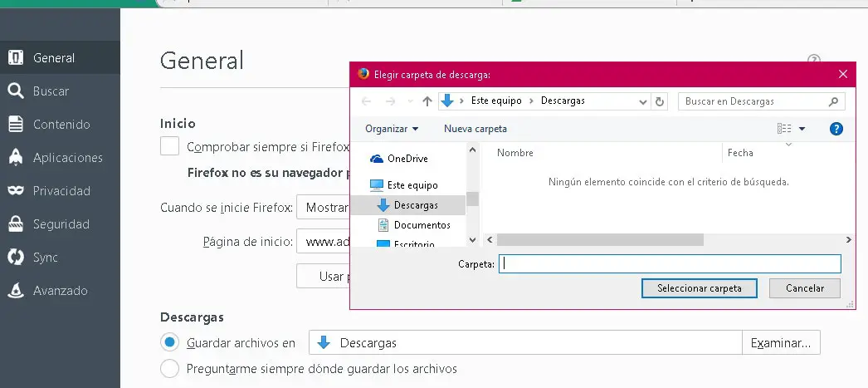The height and width of the screenshot is (388, 868).
Task: Select the Aplicaciones rocket icon in sidebar
Action: 16,157
